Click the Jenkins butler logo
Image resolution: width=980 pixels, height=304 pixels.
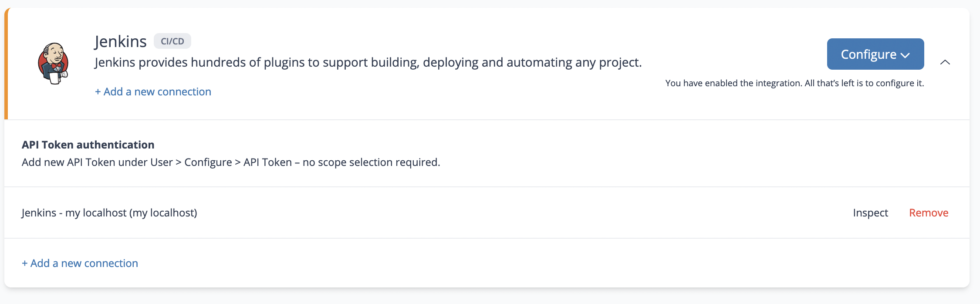[53, 63]
